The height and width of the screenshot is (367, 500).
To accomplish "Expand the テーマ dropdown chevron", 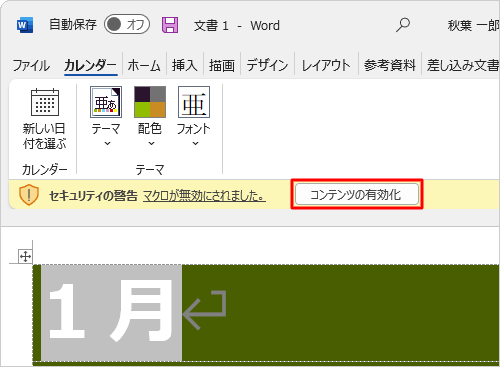I will (107, 144).
